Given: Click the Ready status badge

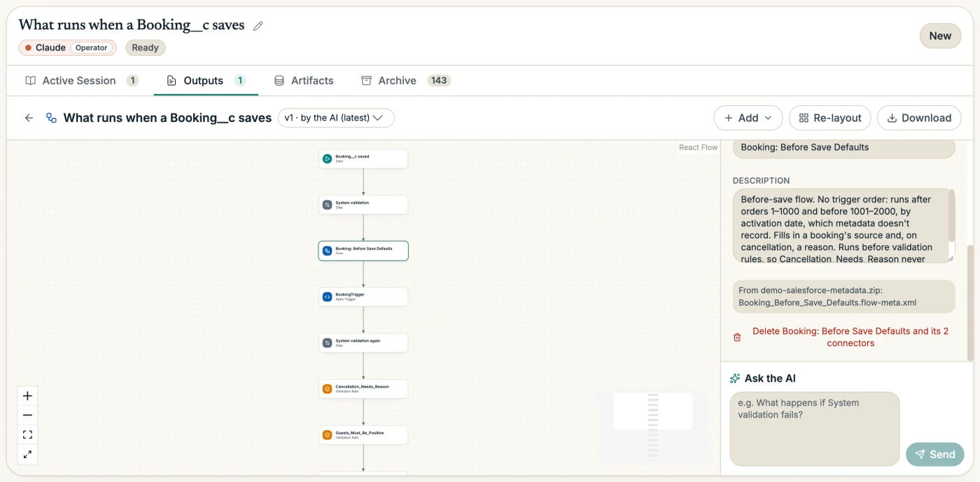Looking at the screenshot, I should 145,48.
